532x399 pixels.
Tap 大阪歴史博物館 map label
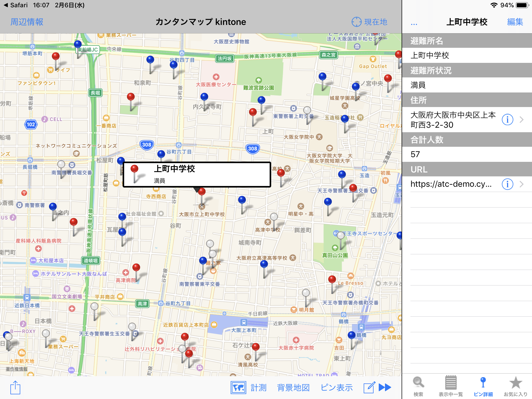(231, 42)
